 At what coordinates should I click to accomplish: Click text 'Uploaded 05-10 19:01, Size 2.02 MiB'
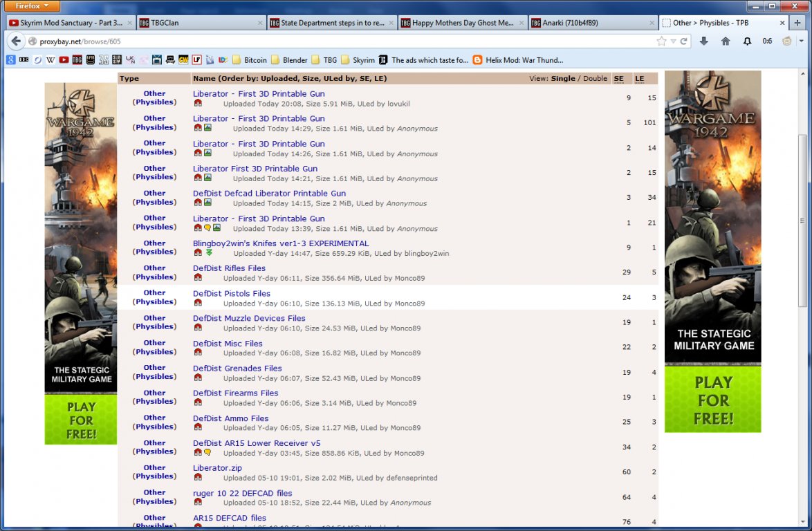point(289,478)
